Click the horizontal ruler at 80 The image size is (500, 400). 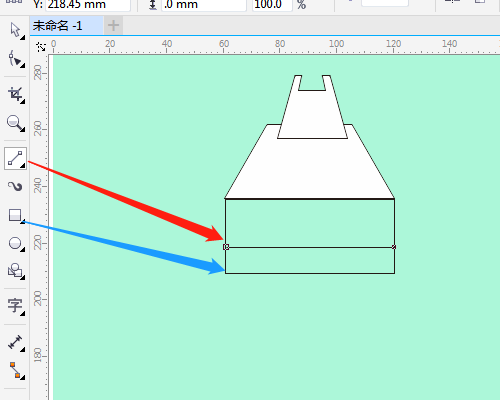280,45
